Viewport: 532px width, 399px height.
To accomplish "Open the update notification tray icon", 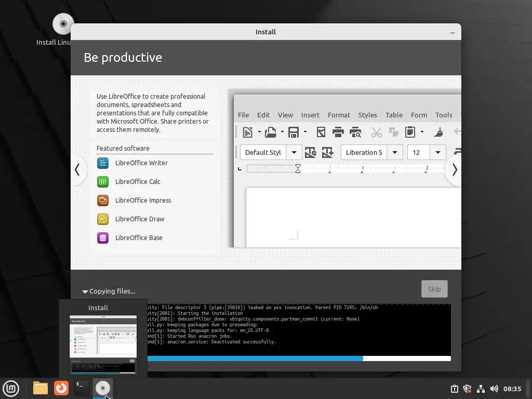I will (454, 389).
